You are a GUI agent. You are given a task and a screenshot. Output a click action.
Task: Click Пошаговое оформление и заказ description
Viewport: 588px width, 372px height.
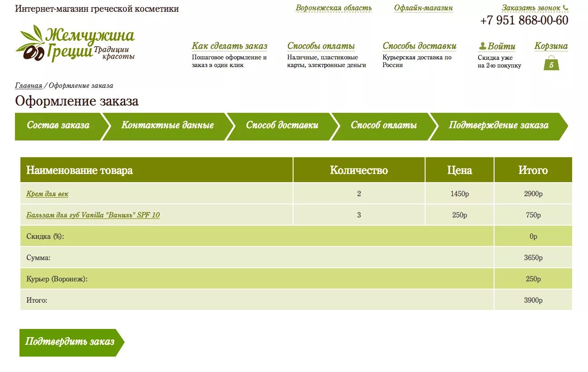pyautogui.click(x=229, y=61)
